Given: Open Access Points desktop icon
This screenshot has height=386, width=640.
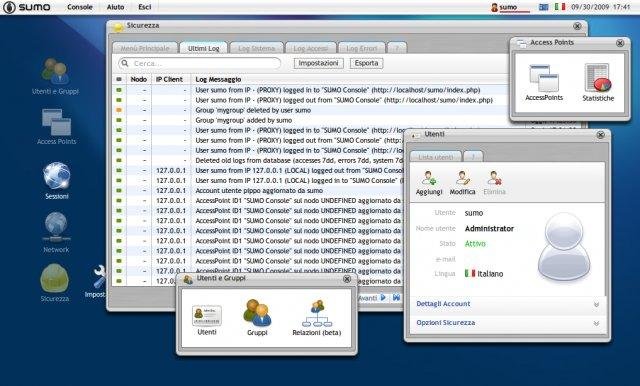Looking at the screenshot, I should coord(56,126).
